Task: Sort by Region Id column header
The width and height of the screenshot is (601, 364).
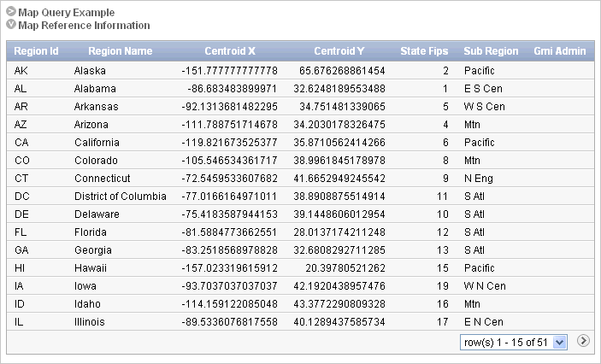Action: [x=37, y=51]
